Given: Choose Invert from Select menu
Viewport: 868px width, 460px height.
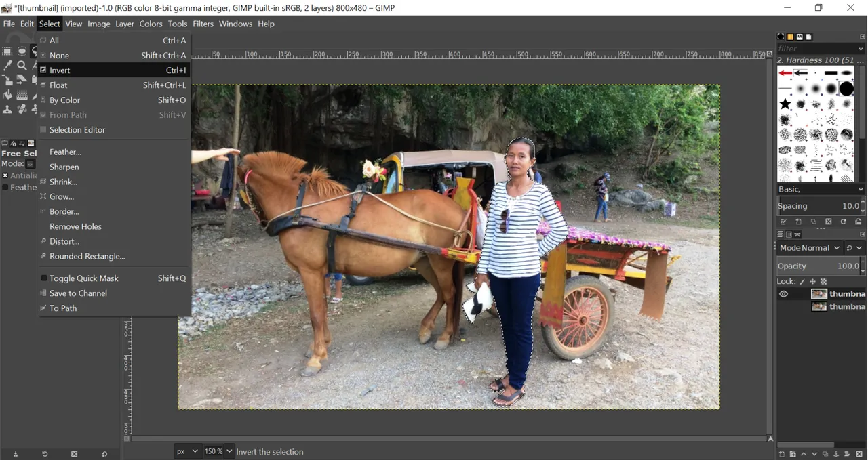Looking at the screenshot, I should click(x=114, y=70).
